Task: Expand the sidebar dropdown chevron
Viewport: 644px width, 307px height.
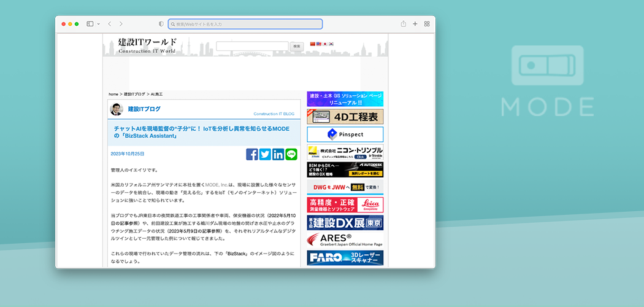Action: click(x=97, y=24)
